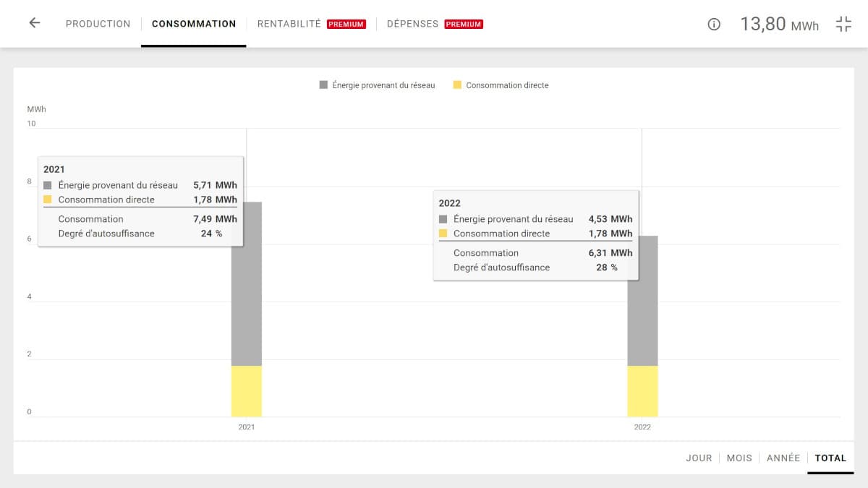Click the red PREMIUM badge next to Rentabilité

pos(346,24)
